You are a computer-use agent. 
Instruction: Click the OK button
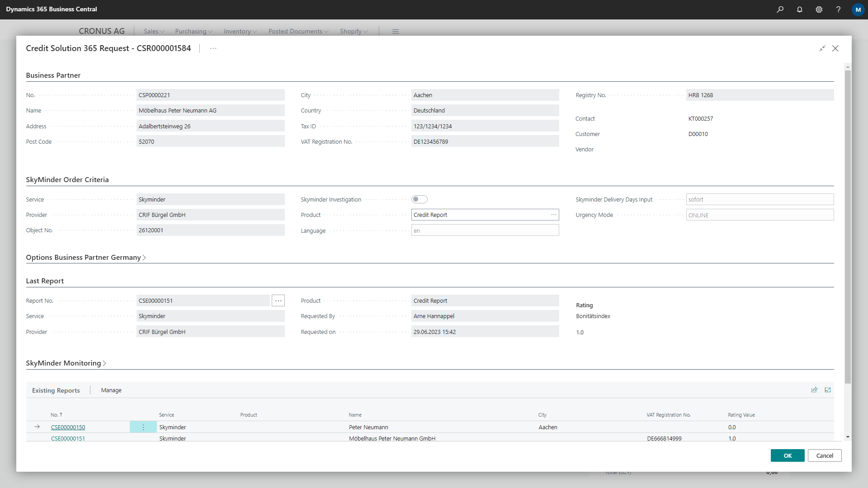pyautogui.click(x=787, y=455)
